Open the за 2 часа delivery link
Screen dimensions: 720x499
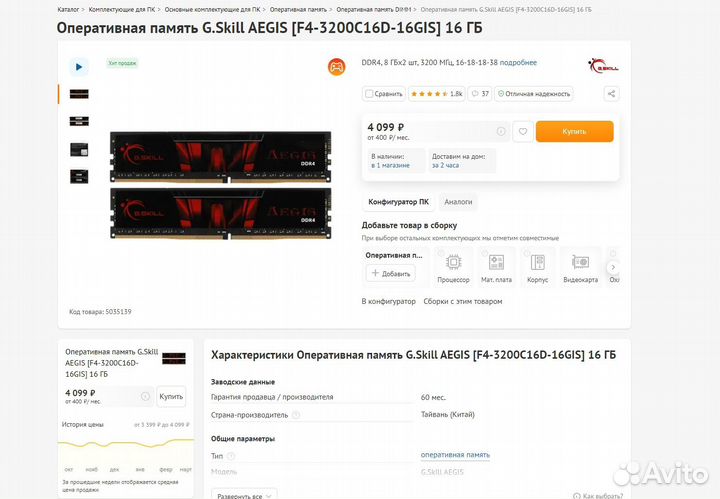445,165
